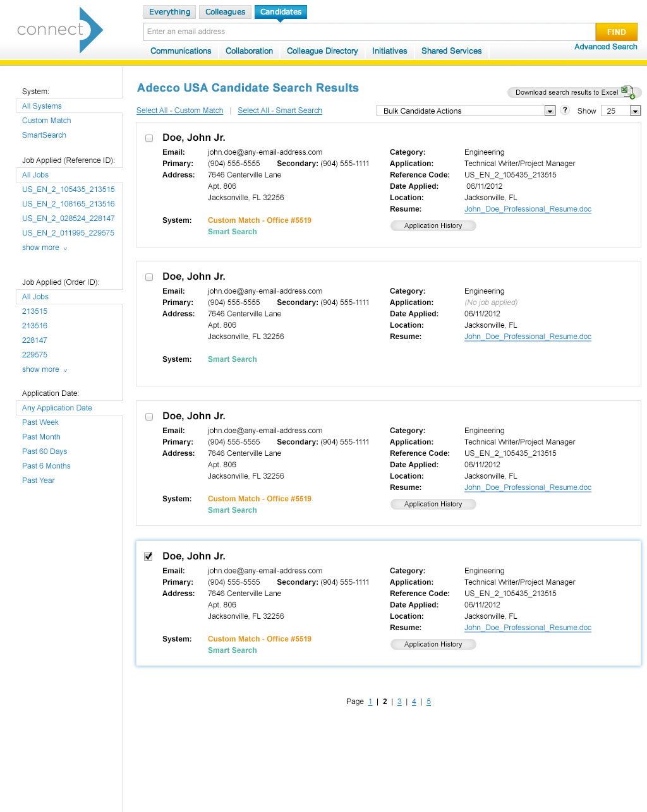647x812 pixels.
Task: Open Bulk Candidate Actions dropdown
Action: point(466,110)
